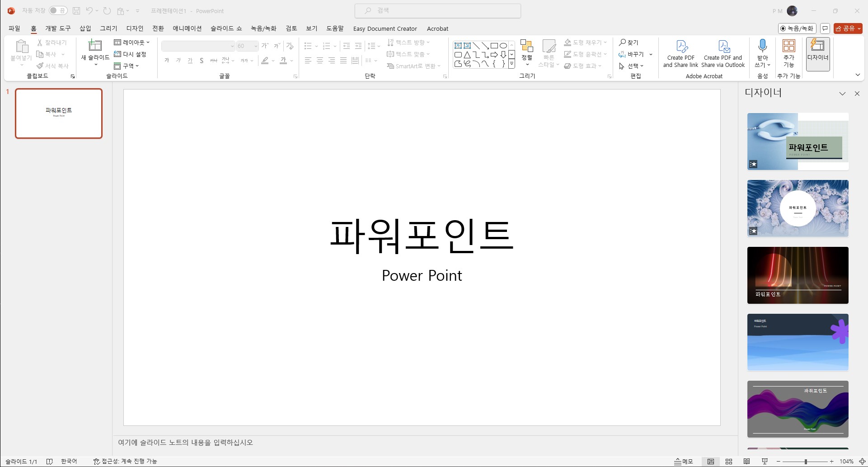This screenshot has height=467, width=868.
Task: Click the Decrease List Level icon
Action: coord(347,46)
